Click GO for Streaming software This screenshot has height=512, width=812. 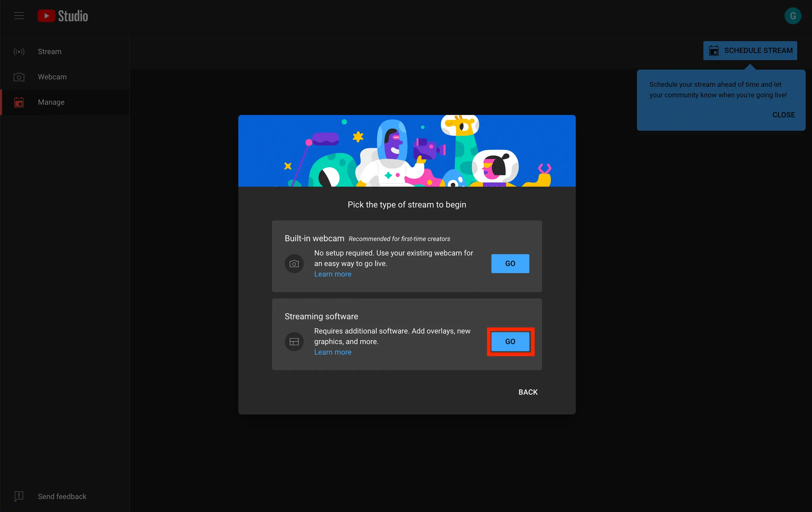click(510, 342)
